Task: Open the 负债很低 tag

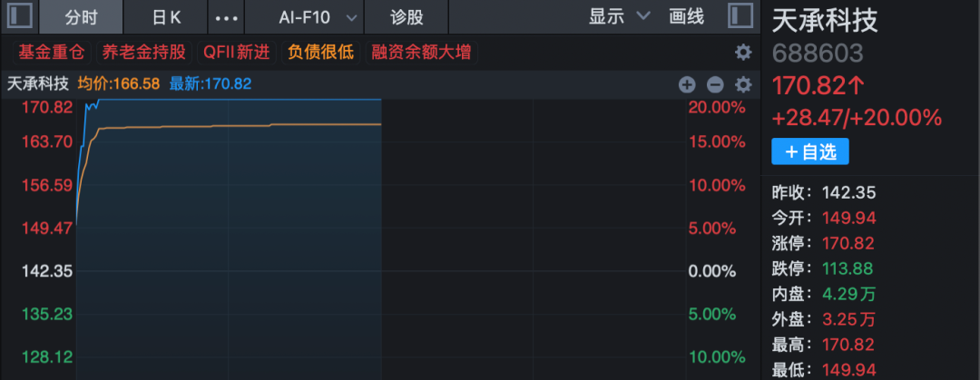Action: [320, 53]
